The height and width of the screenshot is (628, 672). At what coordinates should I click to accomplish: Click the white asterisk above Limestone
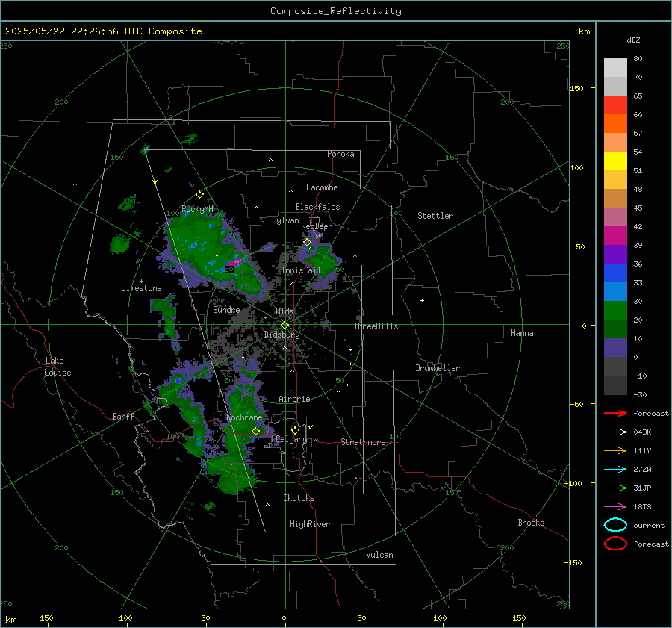tap(141, 282)
